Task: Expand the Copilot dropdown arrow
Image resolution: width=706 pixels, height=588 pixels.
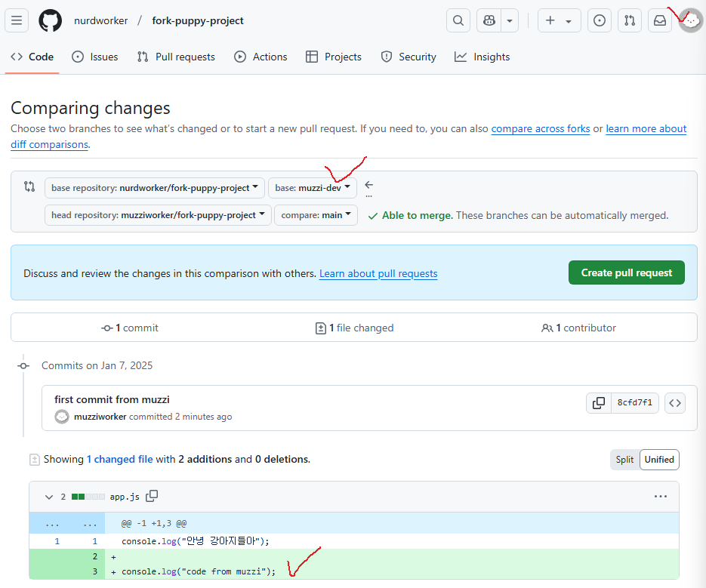Action: pyautogui.click(x=510, y=20)
